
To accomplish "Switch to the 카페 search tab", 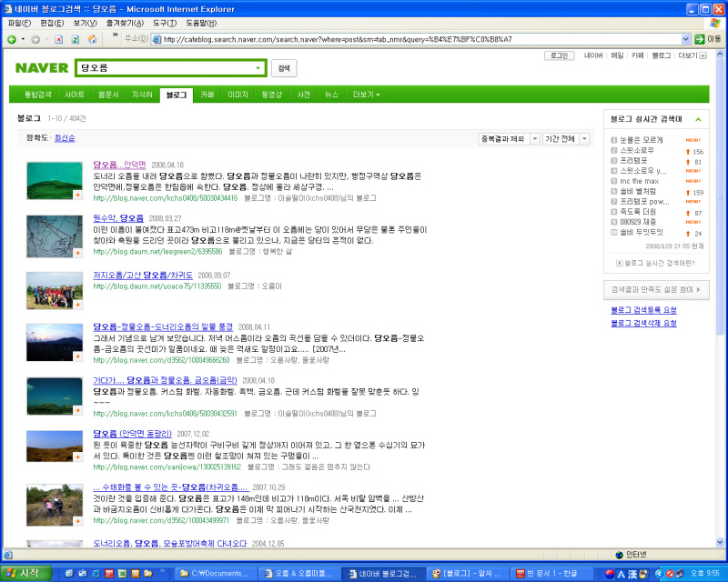I will tap(207, 95).
